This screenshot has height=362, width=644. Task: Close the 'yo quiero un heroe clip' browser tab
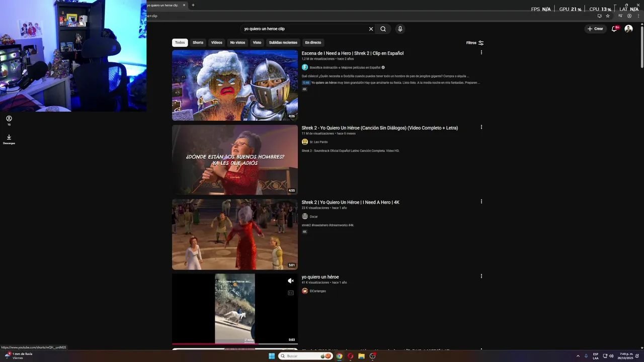tap(184, 5)
